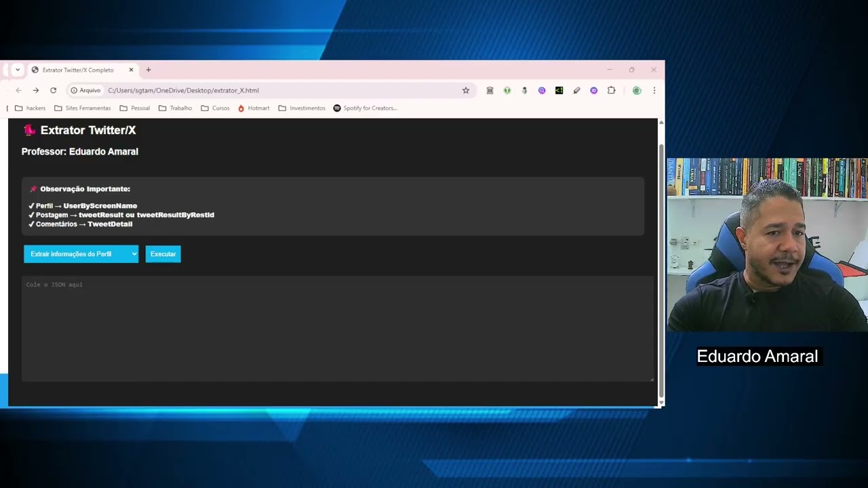Screen dimensions: 868x488
Task: Open the Sites Ferramentas bookmark folder
Action: click(82, 108)
